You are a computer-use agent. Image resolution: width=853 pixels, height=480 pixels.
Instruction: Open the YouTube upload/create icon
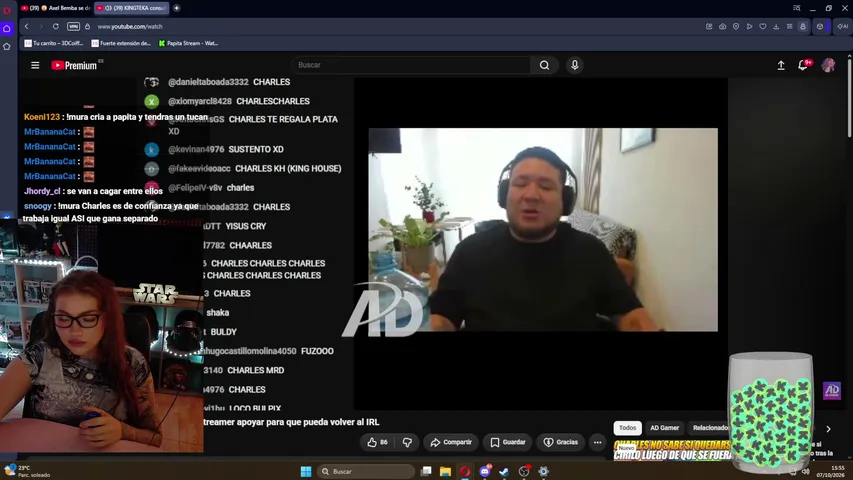pyautogui.click(x=781, y=65)
